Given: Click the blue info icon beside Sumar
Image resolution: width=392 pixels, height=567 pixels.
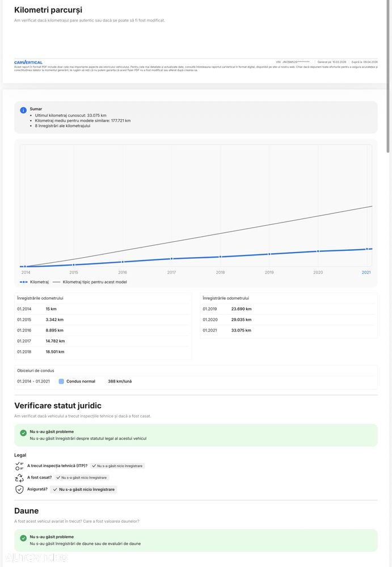Looking at the screenshot, I should 23,110.
